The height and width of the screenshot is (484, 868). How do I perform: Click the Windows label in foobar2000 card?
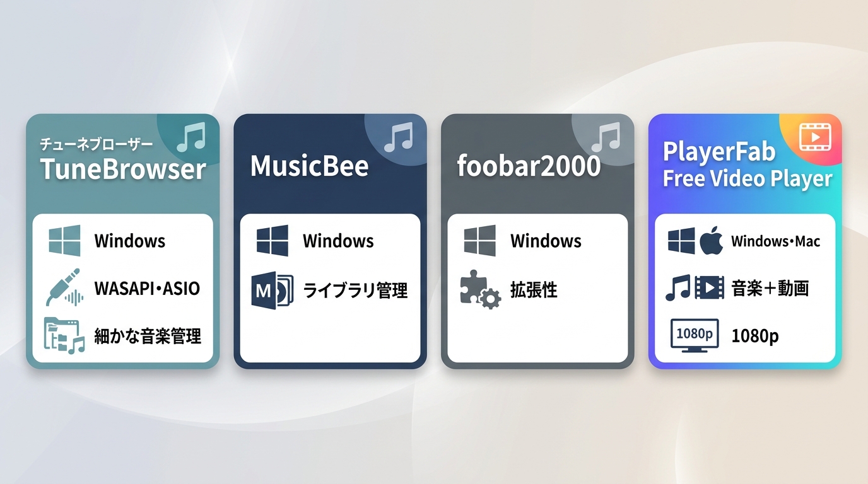[x=546, y=241]
